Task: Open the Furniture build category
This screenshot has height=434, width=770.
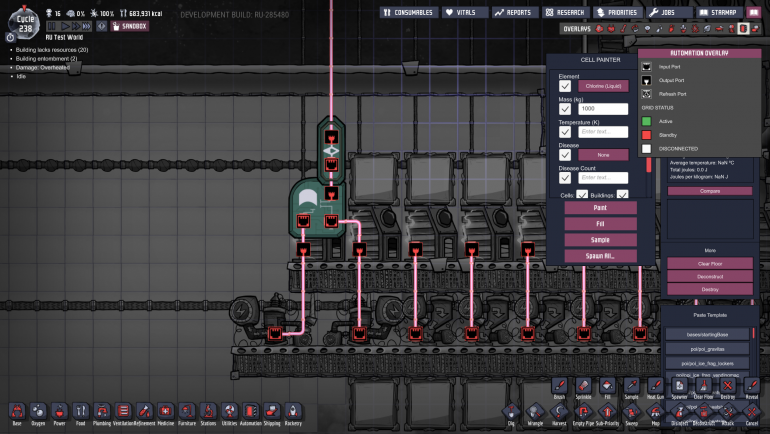Action: (x=187, y=412)
